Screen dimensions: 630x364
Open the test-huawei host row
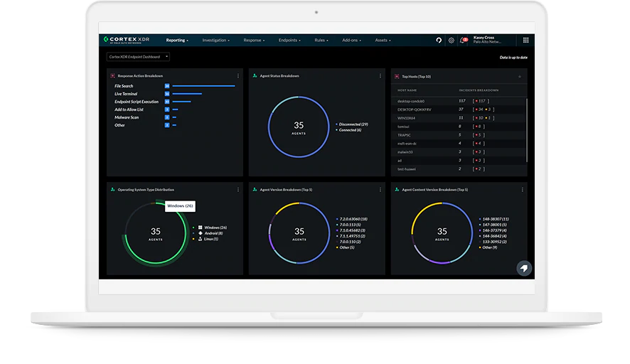tap(459, 169)
